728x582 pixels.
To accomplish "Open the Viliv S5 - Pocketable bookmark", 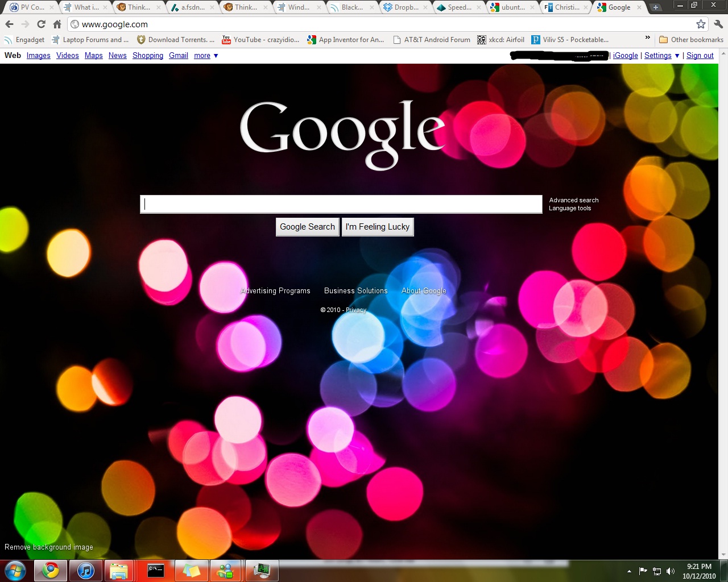I will (x=570, y=40).
